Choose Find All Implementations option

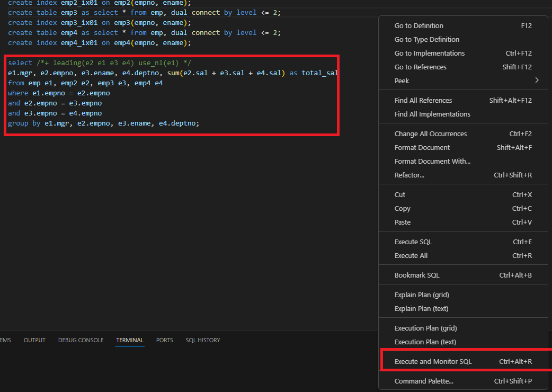coord(463,114)
